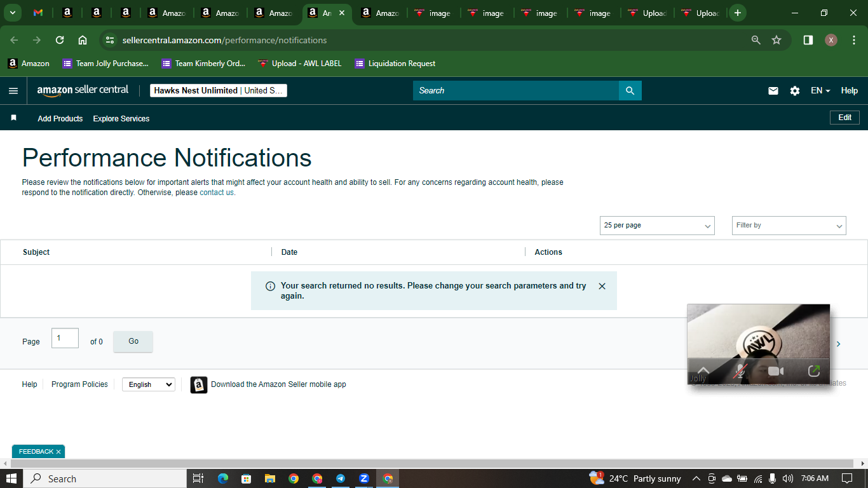Viewport: 868px width, 488px height.
Task: Bookmark this page with the star icon
Action: tap(776, 40)
